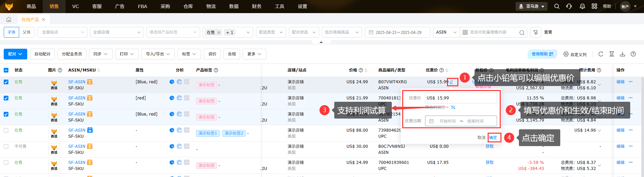Image resolution: width=644 pixels, height=177 pixels.
Task: Go to the home icon tab
Action: click(x=9, y=19)
